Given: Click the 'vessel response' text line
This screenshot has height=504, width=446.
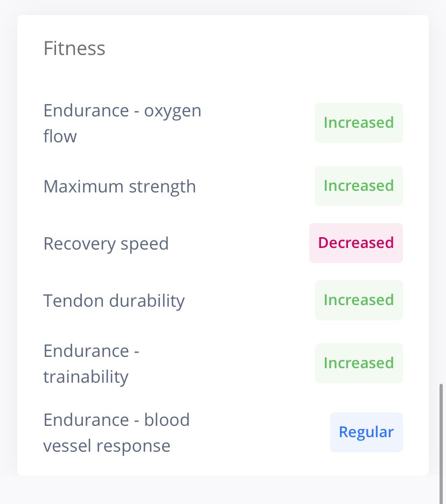Looking at the screenshot, I should (x=107, y=446).
